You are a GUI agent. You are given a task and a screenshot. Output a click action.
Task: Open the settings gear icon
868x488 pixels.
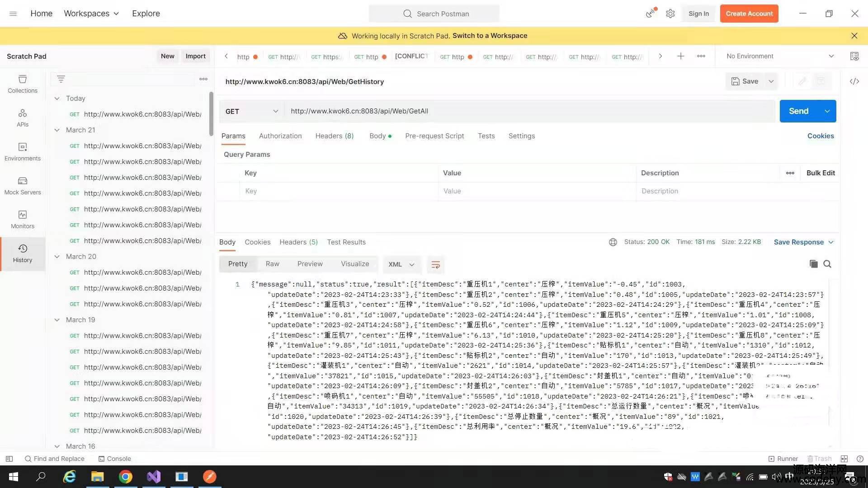[x=670, y=14]
